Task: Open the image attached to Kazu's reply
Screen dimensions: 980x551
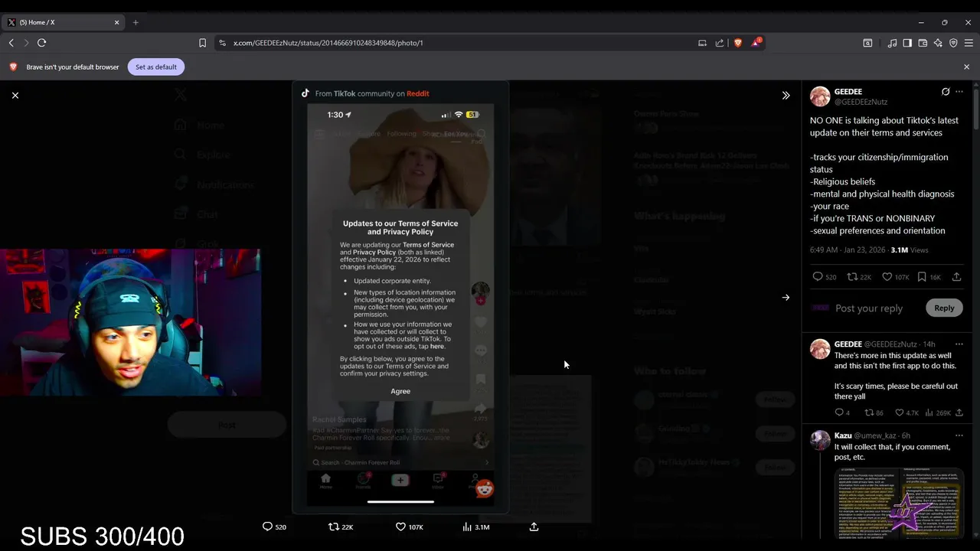Action: pos(899,503)
